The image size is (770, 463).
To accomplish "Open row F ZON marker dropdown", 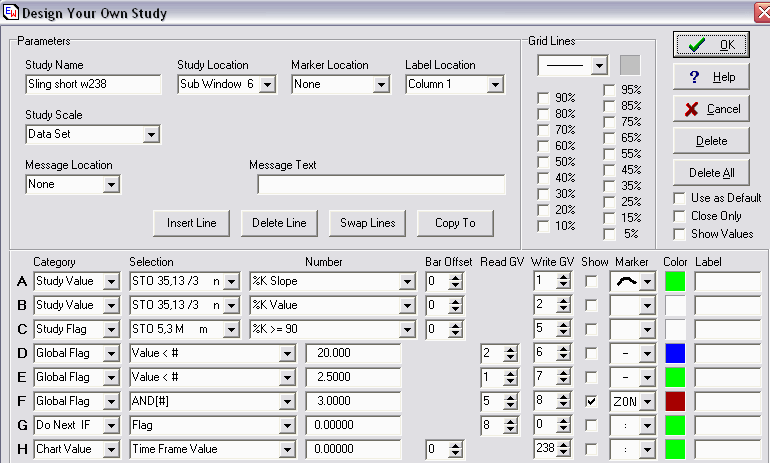I will (x=647, y=402).
